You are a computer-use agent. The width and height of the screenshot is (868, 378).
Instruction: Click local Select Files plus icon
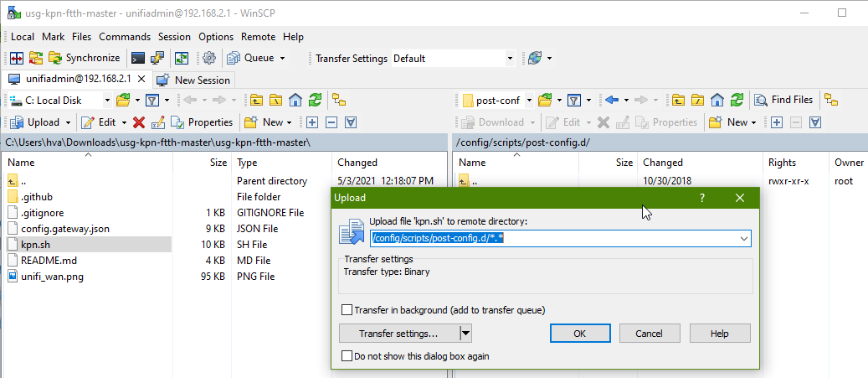coord(312,122)
